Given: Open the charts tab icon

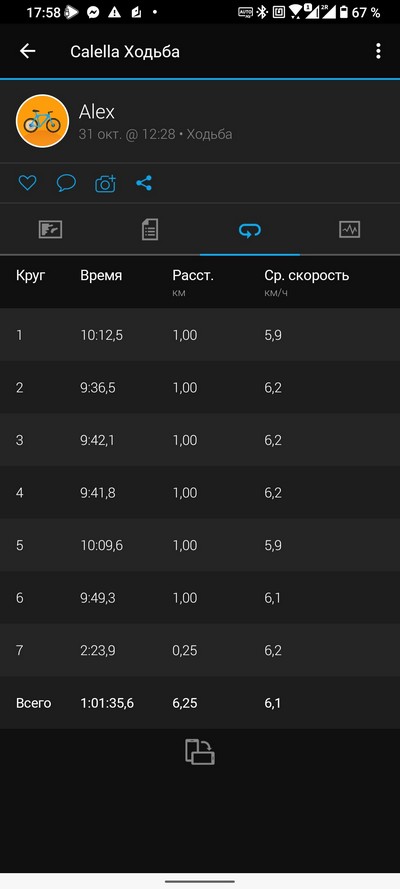Looking at the screenshot, I should pos(350,230).
